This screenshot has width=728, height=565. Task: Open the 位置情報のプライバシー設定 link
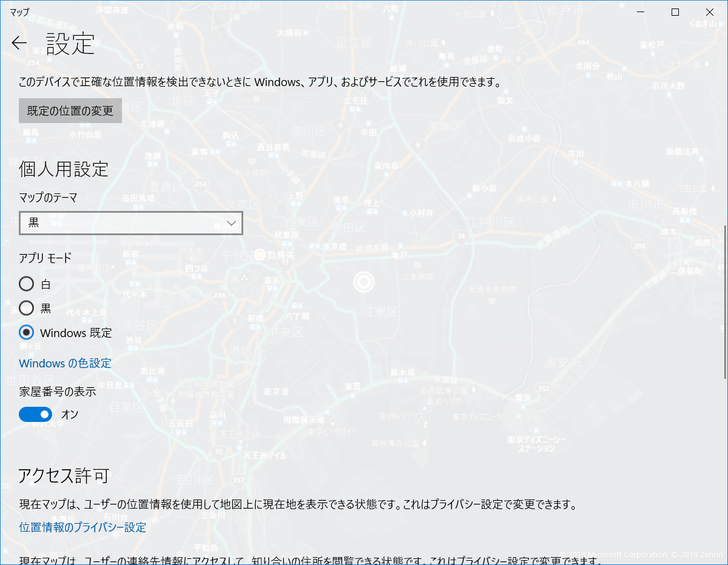click(82, 527)
